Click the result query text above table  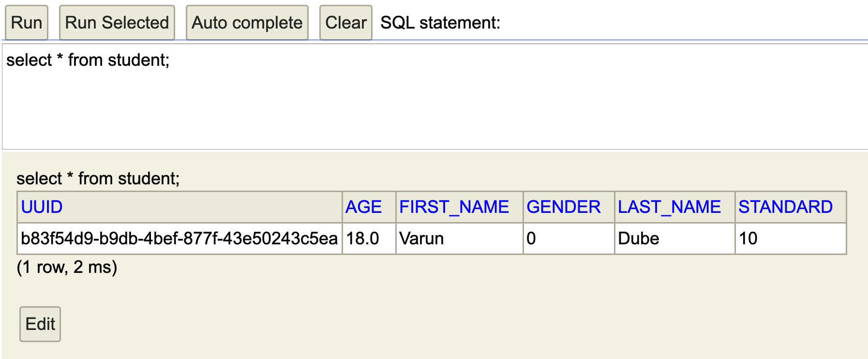coord(98,179)
